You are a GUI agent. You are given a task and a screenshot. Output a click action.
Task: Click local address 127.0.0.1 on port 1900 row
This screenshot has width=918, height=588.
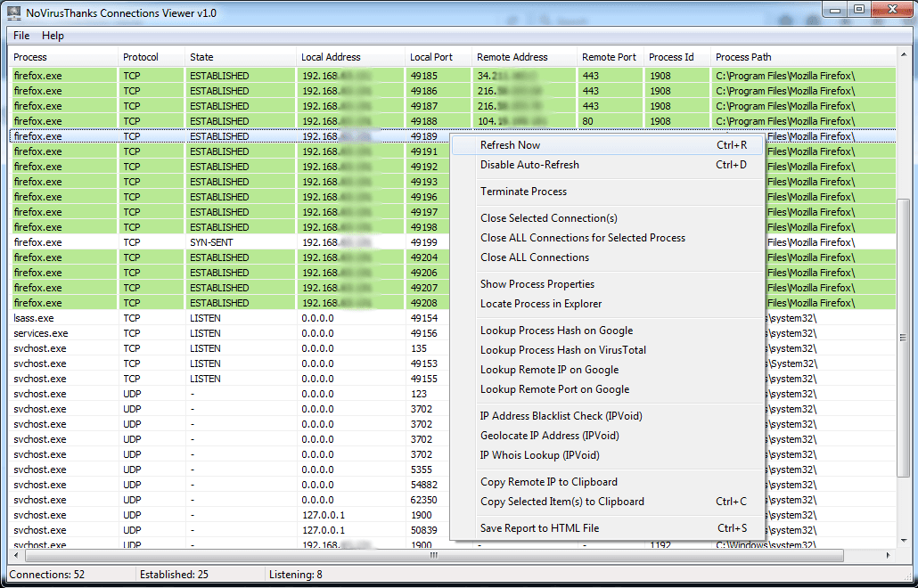coord(324,515)
